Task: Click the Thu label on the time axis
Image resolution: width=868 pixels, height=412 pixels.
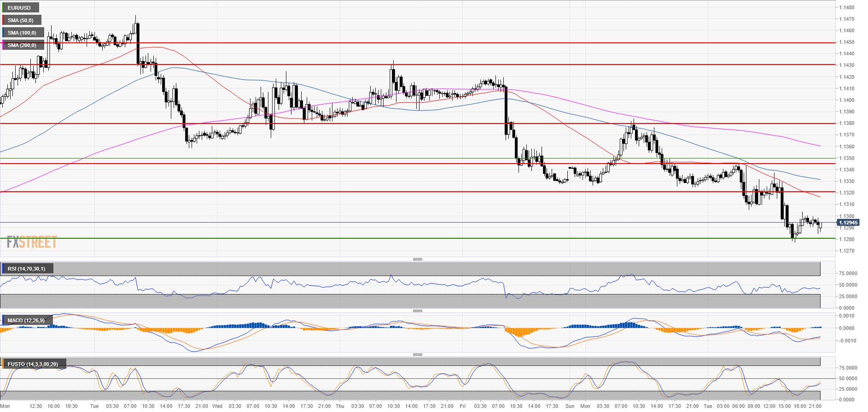Action: click(340, 406)
